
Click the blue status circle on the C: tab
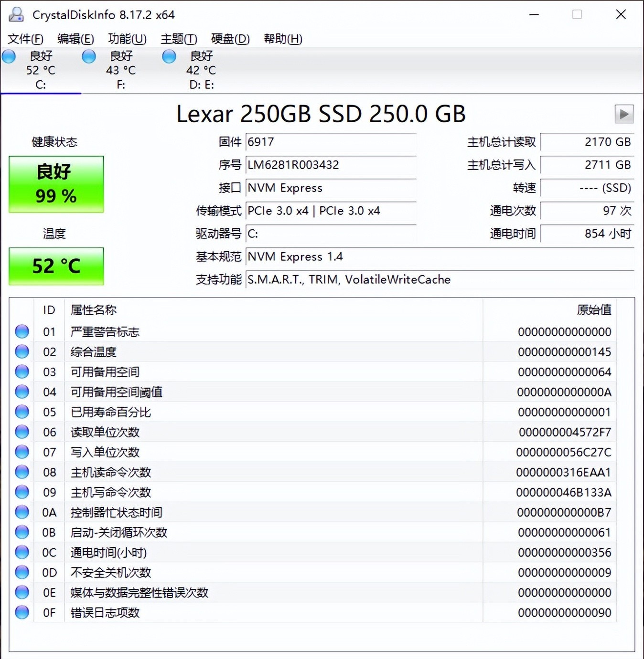(8, 56)
